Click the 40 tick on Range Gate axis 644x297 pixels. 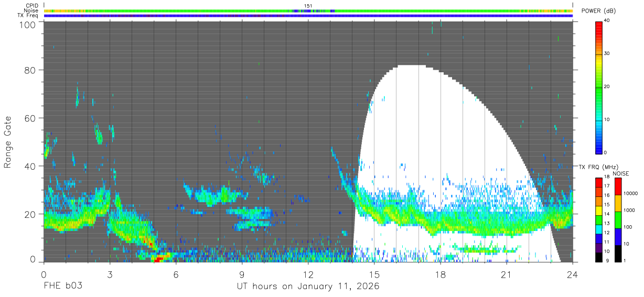29,167
